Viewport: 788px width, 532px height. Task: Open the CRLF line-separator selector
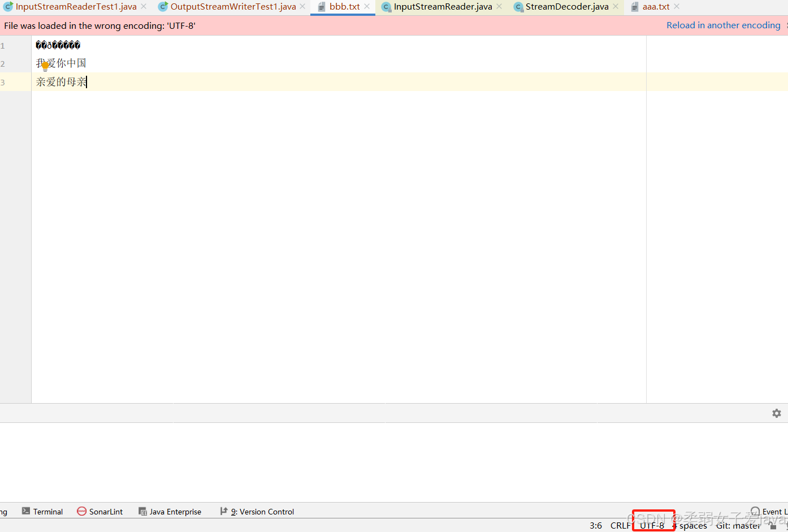[620, 525]
